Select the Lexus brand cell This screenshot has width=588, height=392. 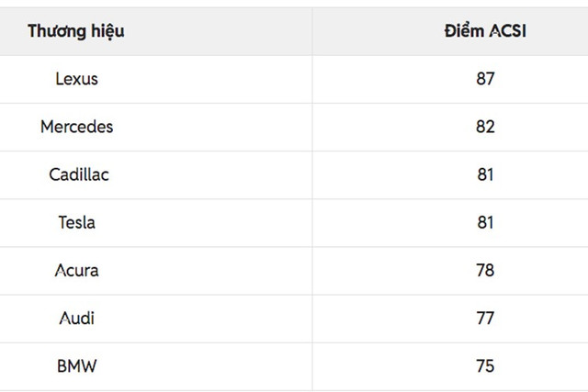coord(76,79)
